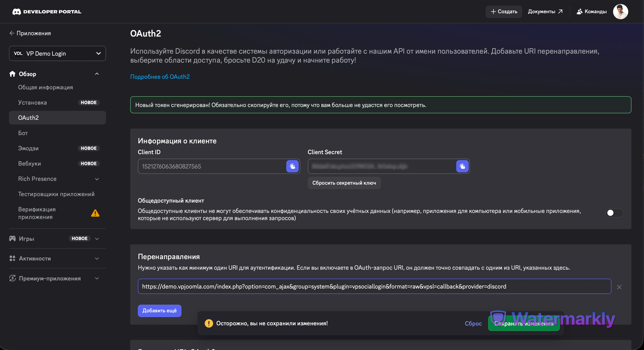Click the НОВОЕ badge beside Вебхуки
This screenshot has height=350, width=644.
click(x=89, y=164)
